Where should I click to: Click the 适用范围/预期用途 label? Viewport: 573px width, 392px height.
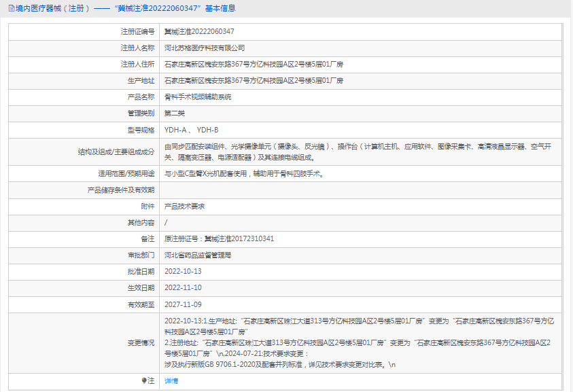click(x=126, y=174)
